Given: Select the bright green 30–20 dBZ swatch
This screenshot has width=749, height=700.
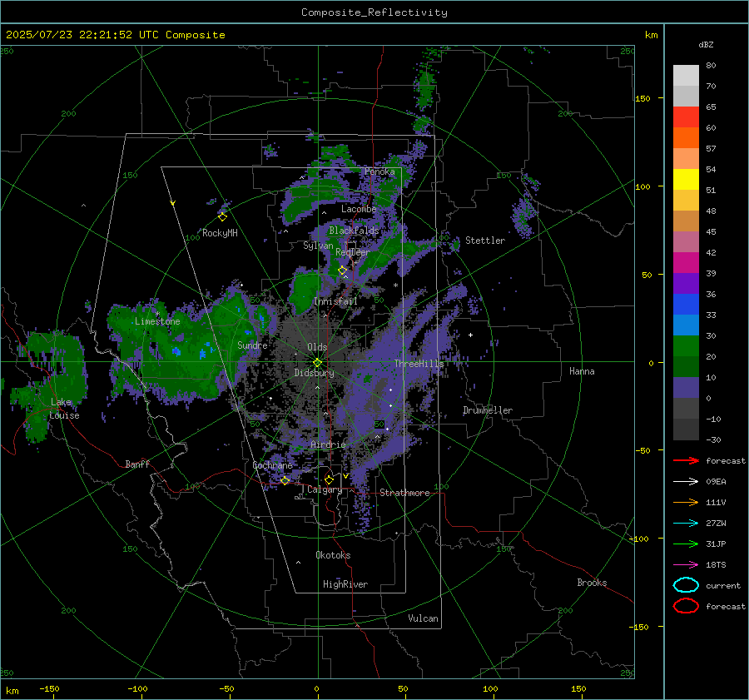Looking at the screenshot, I should pos(686,345).
